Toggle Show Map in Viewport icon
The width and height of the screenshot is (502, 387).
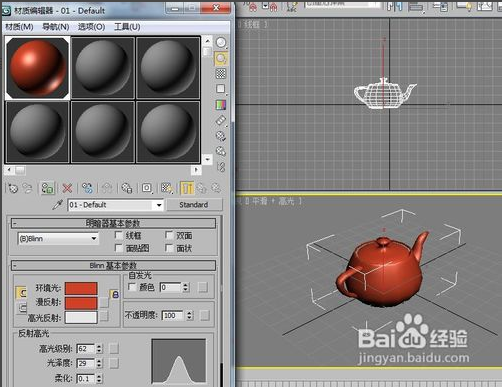167,188
